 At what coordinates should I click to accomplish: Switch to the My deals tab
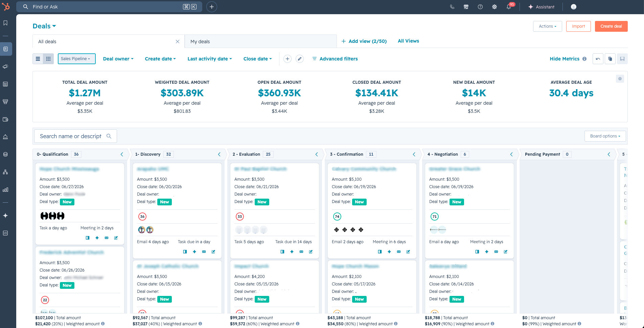(x=260, y=42)
